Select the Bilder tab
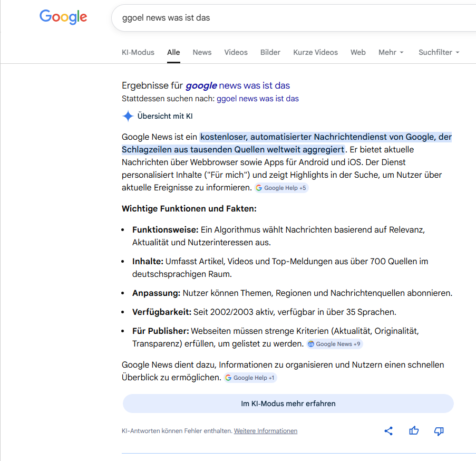This screenshot has width=476, height=461. click(270, 52)
